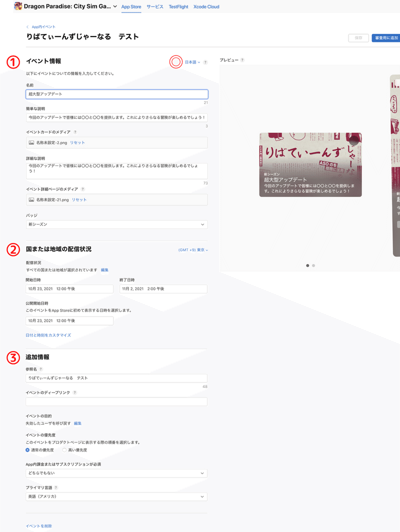
Task: Click help icon next to プライマリ言語
Action: coord(56,487)
